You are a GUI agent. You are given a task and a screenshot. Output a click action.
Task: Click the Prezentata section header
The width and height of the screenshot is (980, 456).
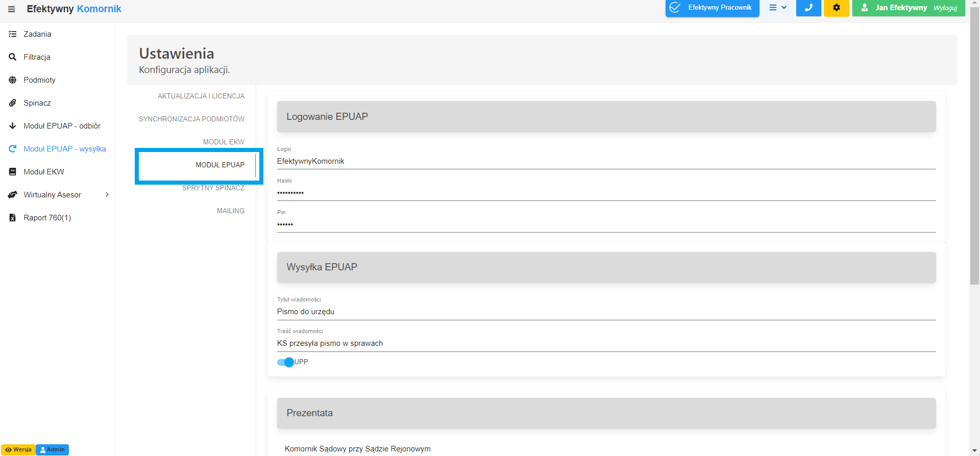606,413
